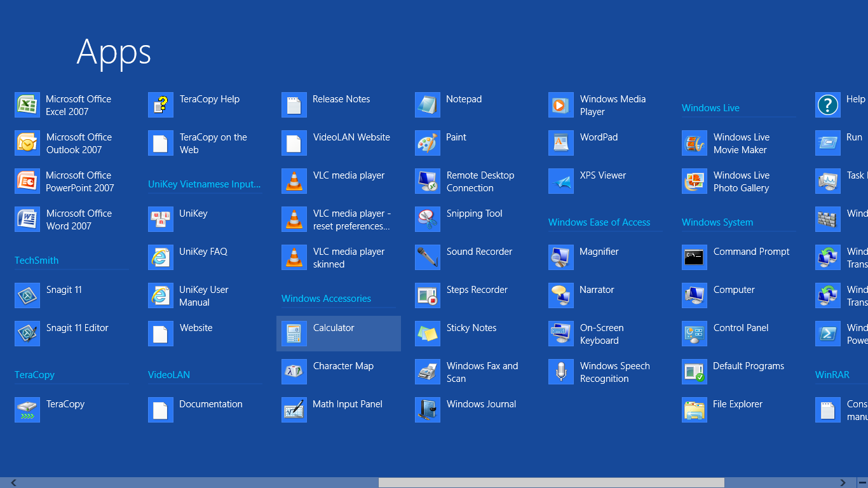868x488 pixels.
Task: Launch the Steps Recorder icon
Action: 428,295
